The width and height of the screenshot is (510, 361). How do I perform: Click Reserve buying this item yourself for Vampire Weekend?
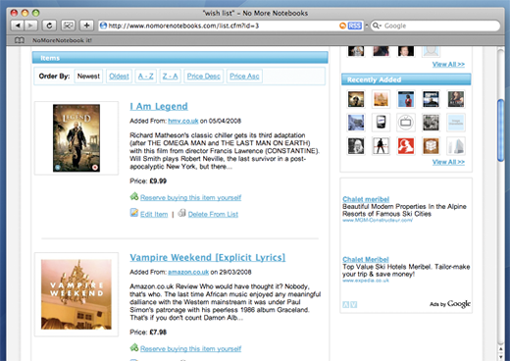[190, 349]
